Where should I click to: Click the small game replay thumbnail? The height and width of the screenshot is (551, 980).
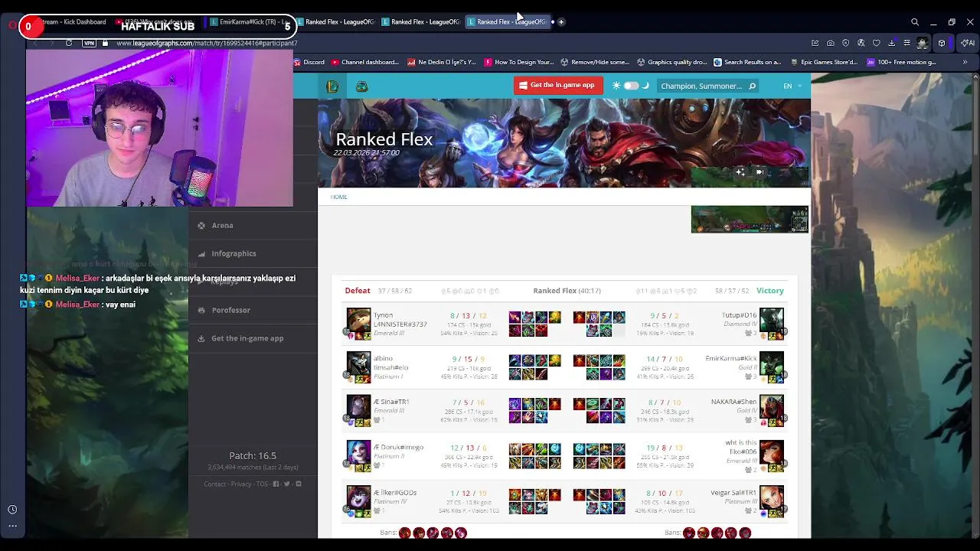coord(750,219)
